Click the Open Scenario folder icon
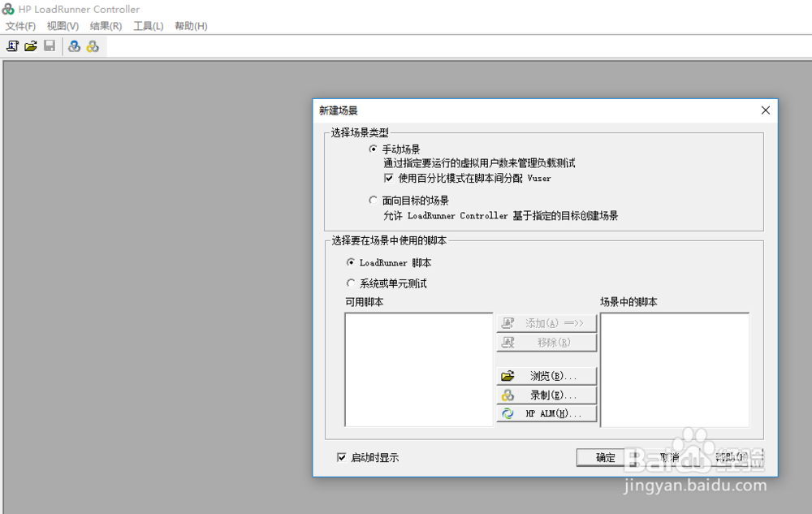Image resolution: width=812 pixels, height=514 pixels. [31, 46]
